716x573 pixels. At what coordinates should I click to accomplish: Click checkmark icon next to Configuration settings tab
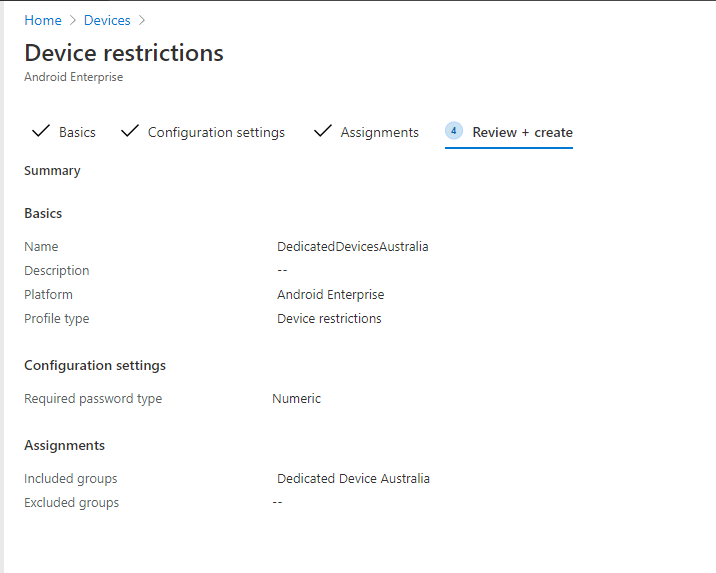pos(129,132)
